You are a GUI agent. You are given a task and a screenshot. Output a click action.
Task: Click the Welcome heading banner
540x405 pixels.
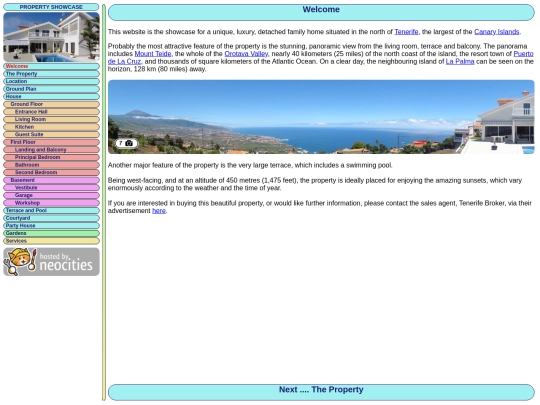[x=321, y=12]
